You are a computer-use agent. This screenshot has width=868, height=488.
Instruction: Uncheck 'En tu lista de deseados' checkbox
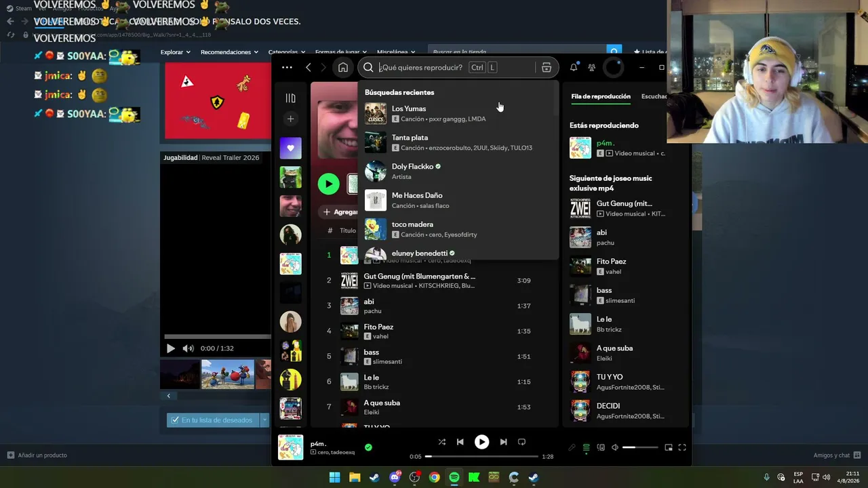175,420
